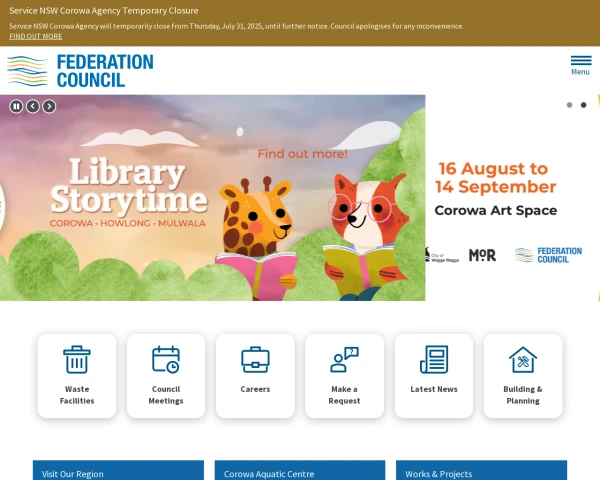Open the Building & Planning house icon

point(523,359)
